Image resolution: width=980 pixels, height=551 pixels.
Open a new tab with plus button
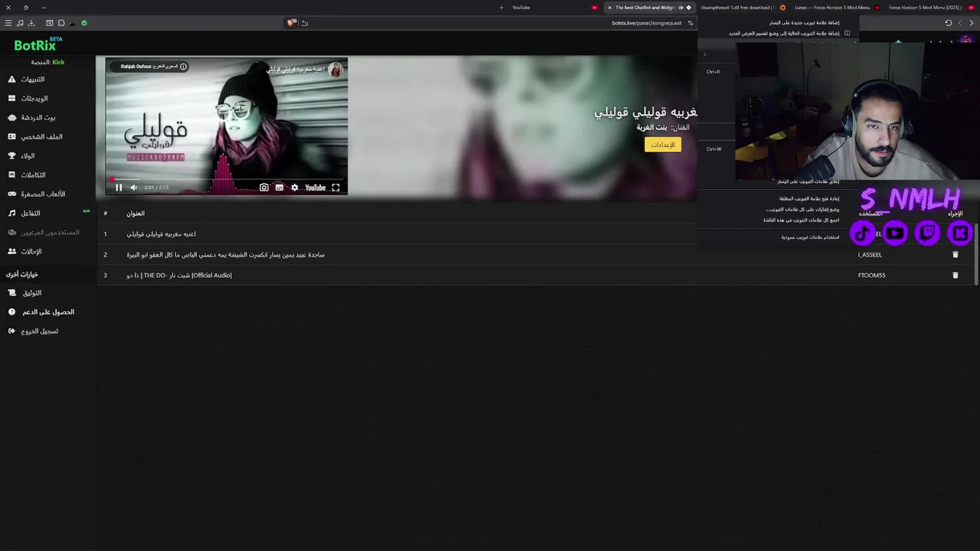tap(501, 8)
